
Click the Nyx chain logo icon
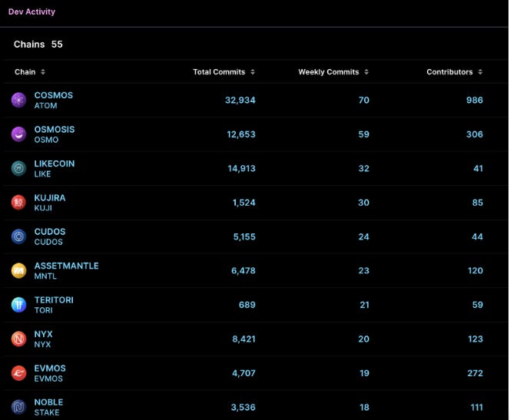[x=19, y=339]
